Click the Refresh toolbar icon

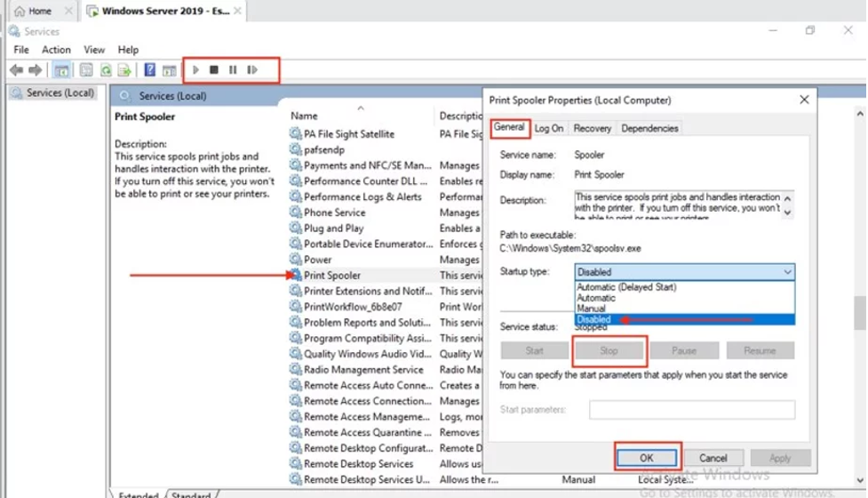click(106, 70)
